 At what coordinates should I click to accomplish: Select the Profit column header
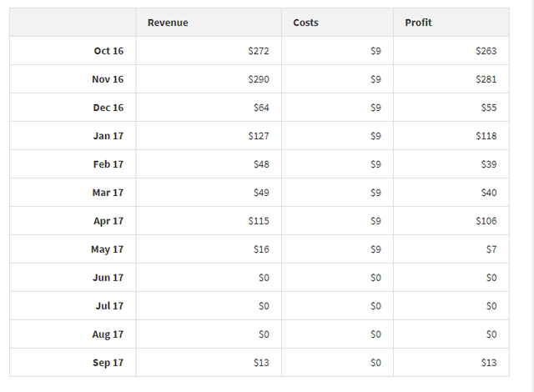418,23
